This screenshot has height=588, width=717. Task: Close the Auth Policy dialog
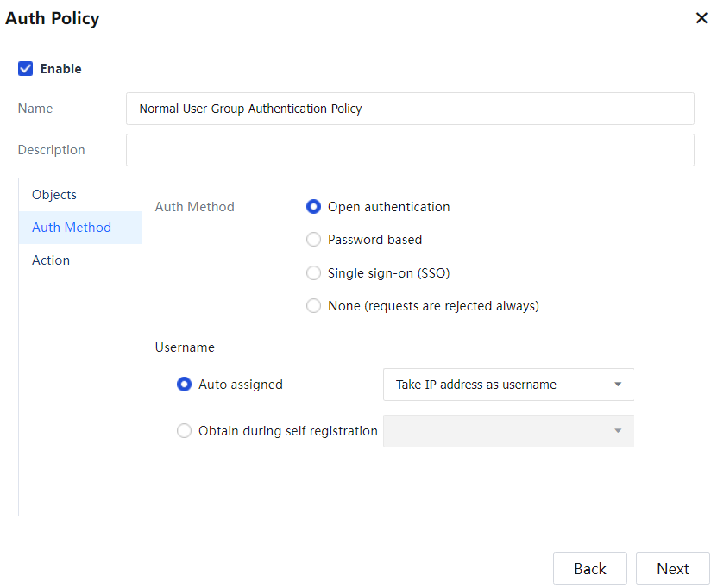pos(701,18)
